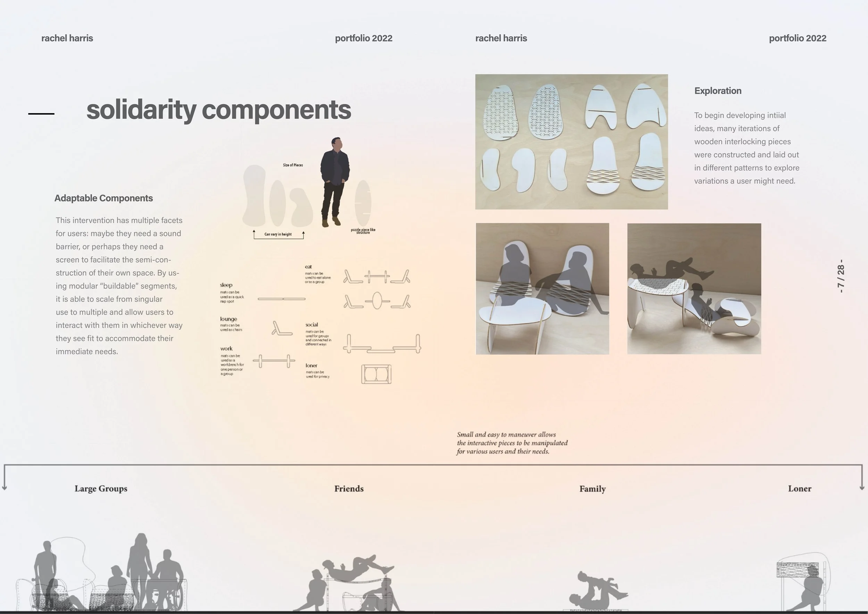Click the lounge chair configuration diagram
868x614 pixels.
coord(282,329)
